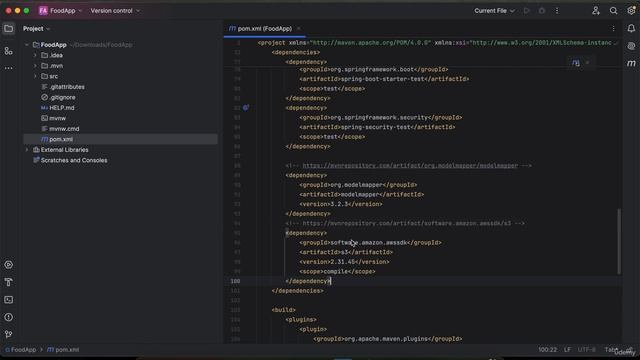Click the spring-security-test artifactId line
Viewport: 640px width, 360px height.
(377, 127)
